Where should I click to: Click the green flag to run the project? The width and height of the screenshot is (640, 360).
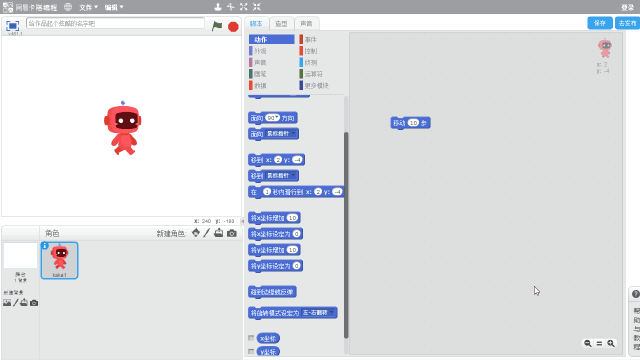tap(217, 27)
